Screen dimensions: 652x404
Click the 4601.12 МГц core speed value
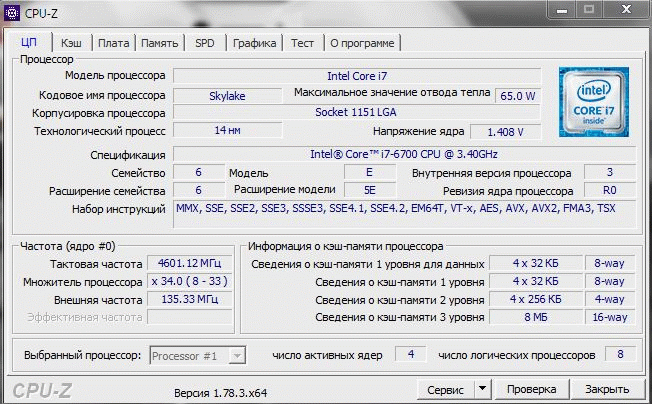pos(190,263)
